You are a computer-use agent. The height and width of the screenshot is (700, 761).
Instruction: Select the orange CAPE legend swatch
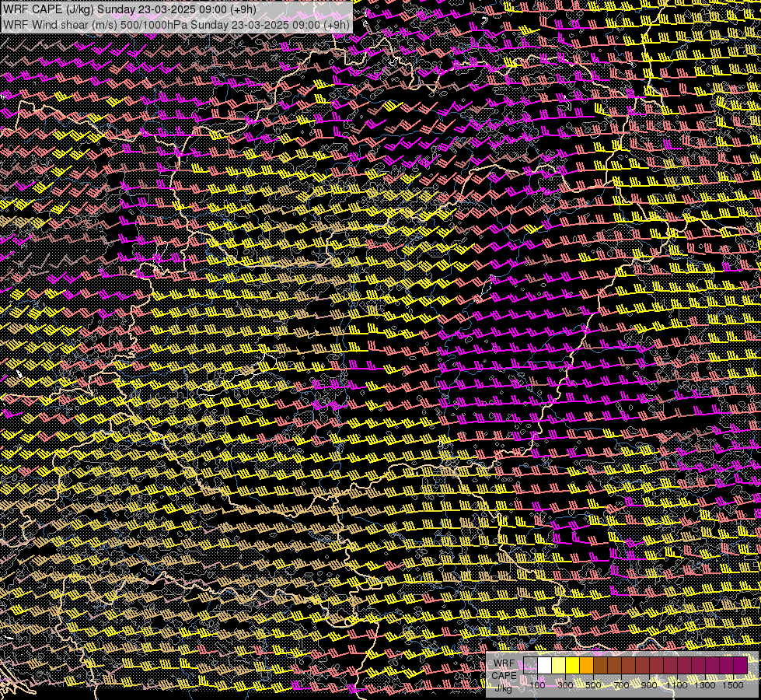(586, 666)
